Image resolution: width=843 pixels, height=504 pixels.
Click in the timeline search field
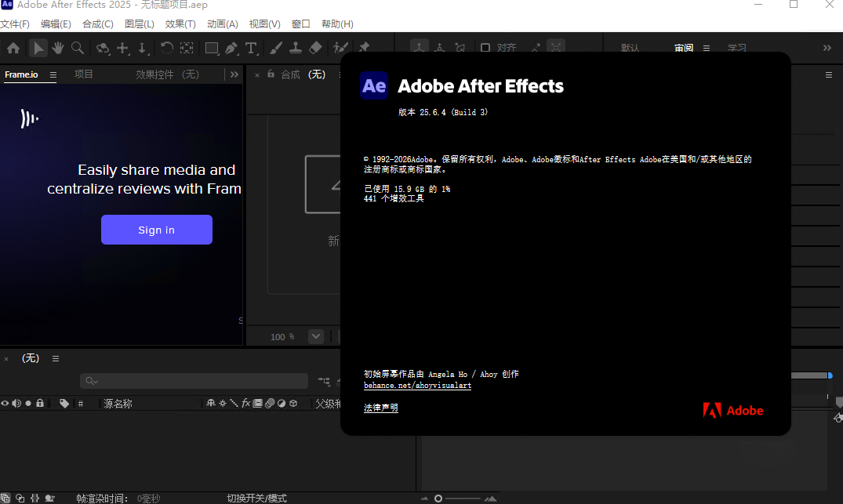point(194,381)
